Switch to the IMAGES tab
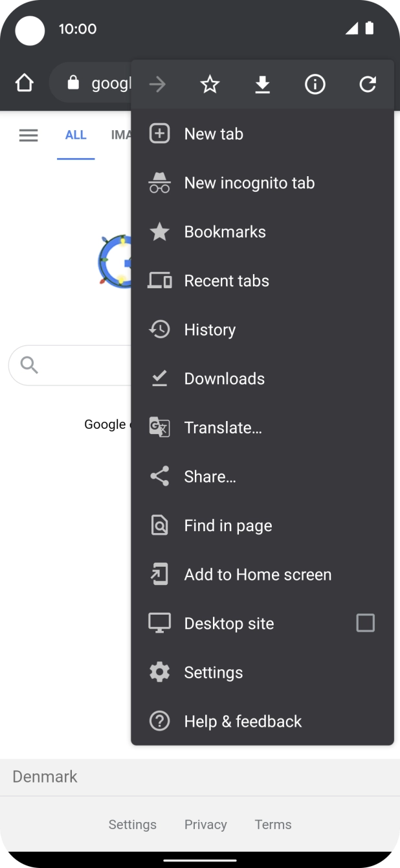The height and width of the screenshot is (868, 400). coord(120,135)
